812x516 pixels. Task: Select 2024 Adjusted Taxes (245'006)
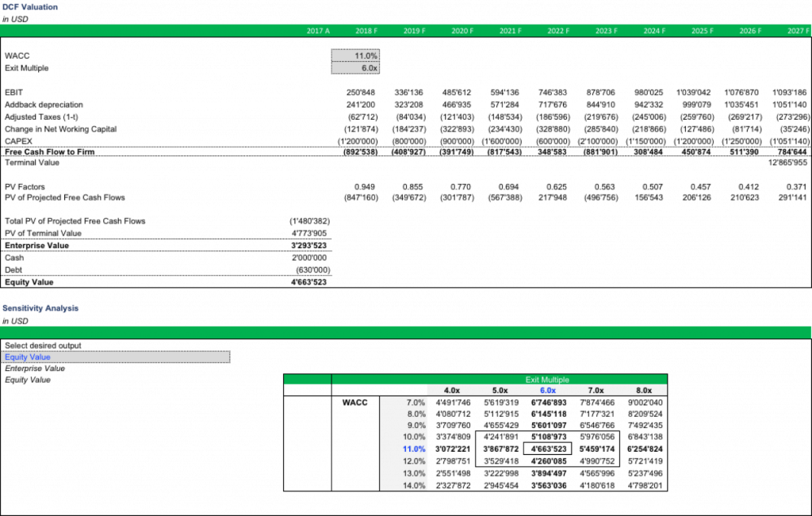point(649,117)
